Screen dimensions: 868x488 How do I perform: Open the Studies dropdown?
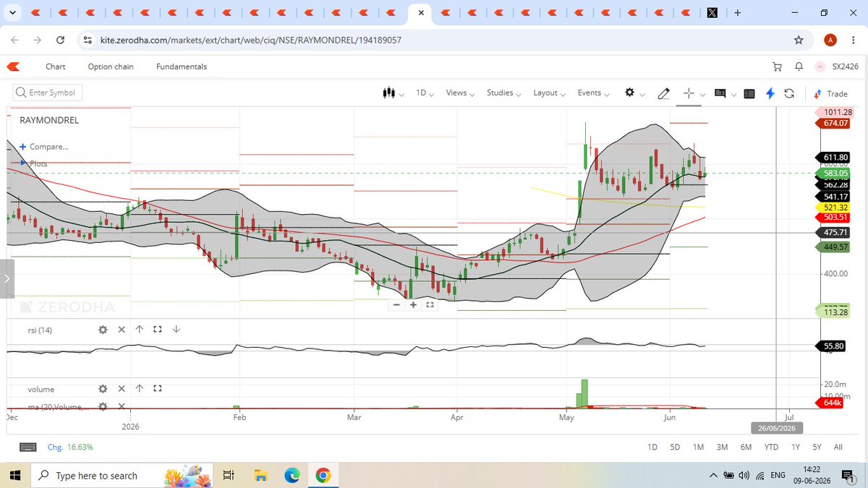click(x=503, y=93)
